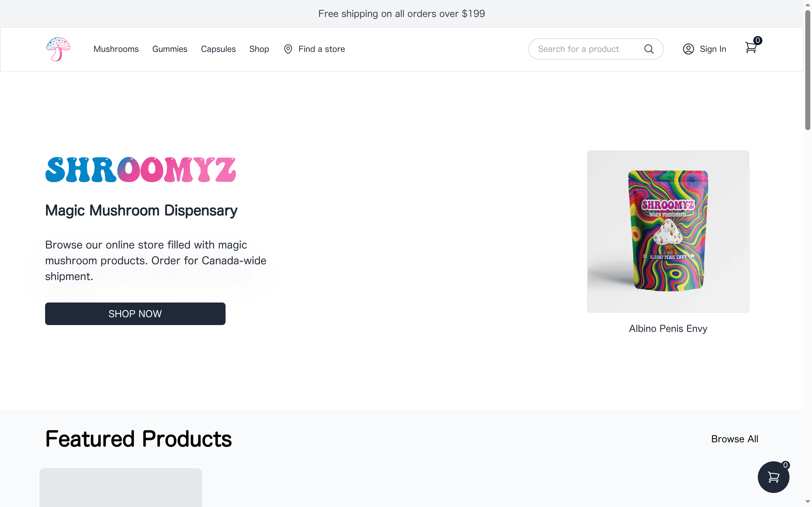Viewport: 812px width, 507px height.
Task: Open the Gummies menu
Action: coord(170,49)
